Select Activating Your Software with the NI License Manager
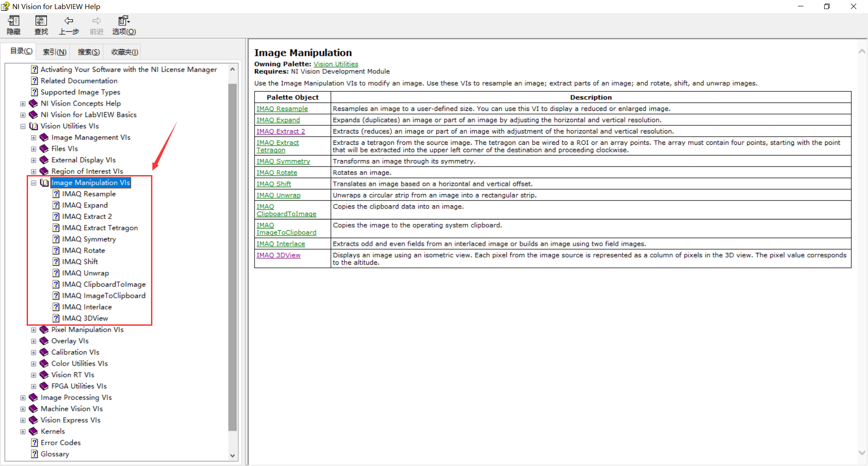868x466 pixels. click(x=129, y=69)
